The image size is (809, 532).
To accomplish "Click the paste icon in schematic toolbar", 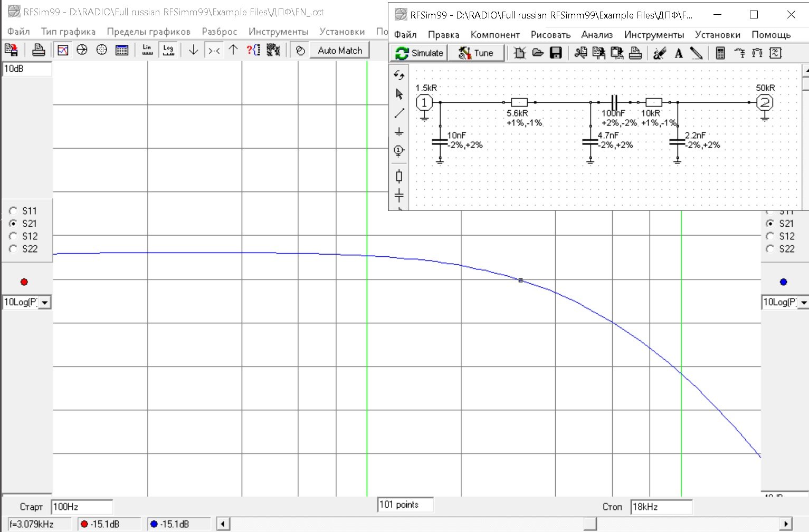I will click(x=617, y=53).
